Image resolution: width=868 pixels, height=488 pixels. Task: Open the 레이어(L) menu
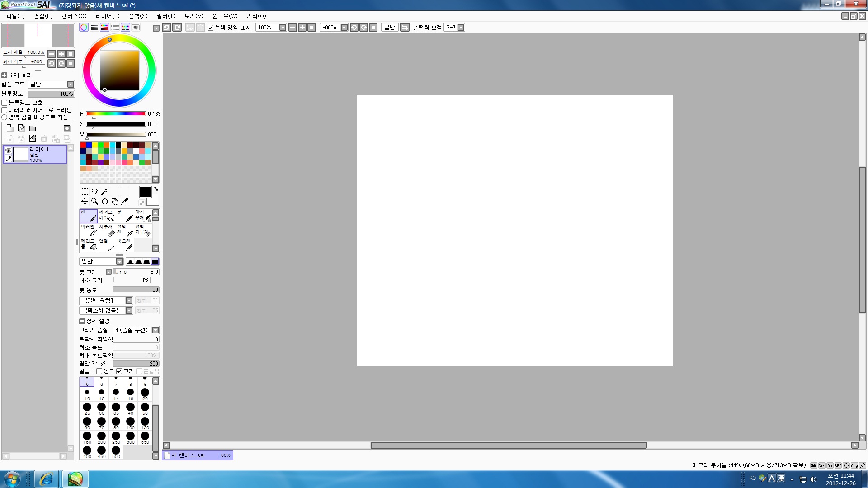click(x=108, y=16)
